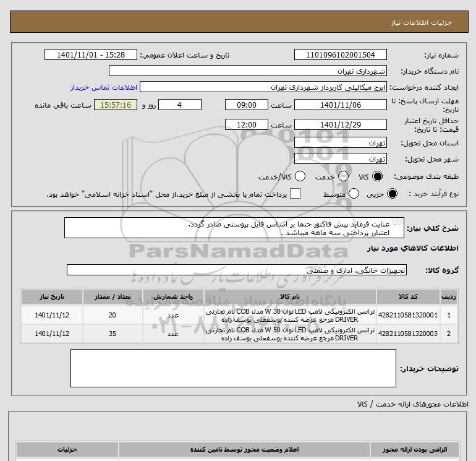Click product code 4282110581320003
The width and height of the screenshot is (476, 461).
pyautogui.click(x=408, y=334)
